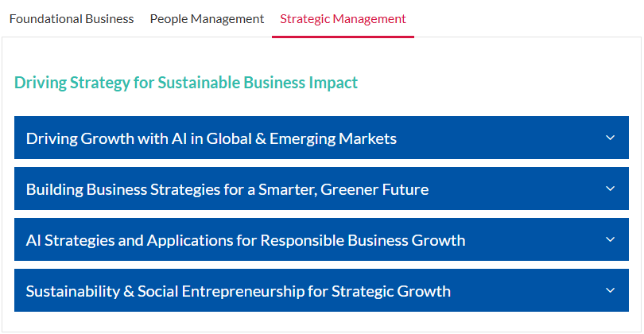This screenshot has height=334, width=644.
Task: Click the Driving Strategy for Sustainable Business Impact heading
Action: pos(186,83)
